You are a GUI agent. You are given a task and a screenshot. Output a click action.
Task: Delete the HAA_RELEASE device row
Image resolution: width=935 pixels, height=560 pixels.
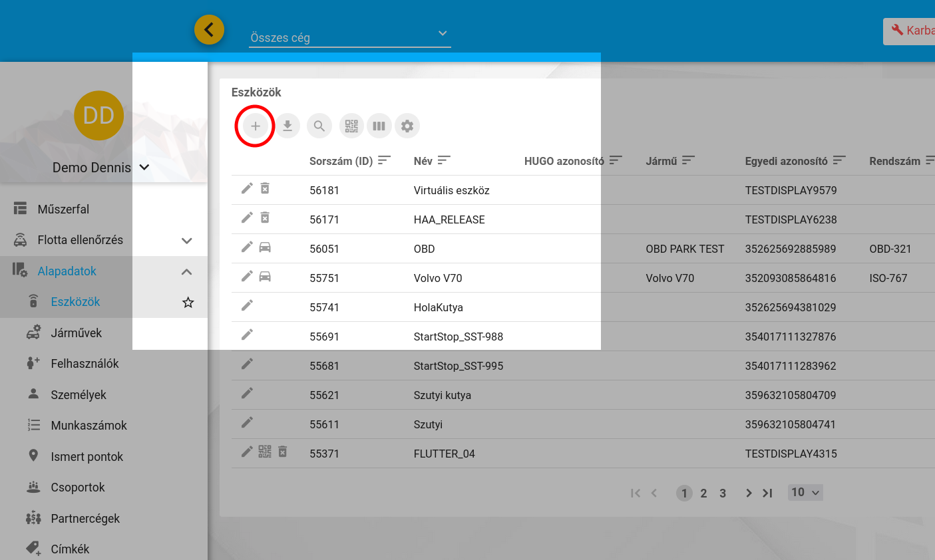click(265, 218)
